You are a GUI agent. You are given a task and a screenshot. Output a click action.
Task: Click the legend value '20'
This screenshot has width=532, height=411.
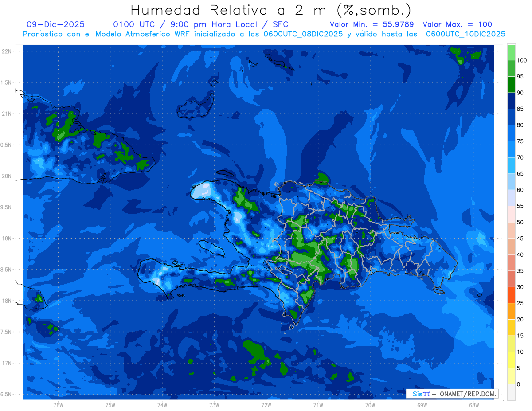(x=520, y=320)
